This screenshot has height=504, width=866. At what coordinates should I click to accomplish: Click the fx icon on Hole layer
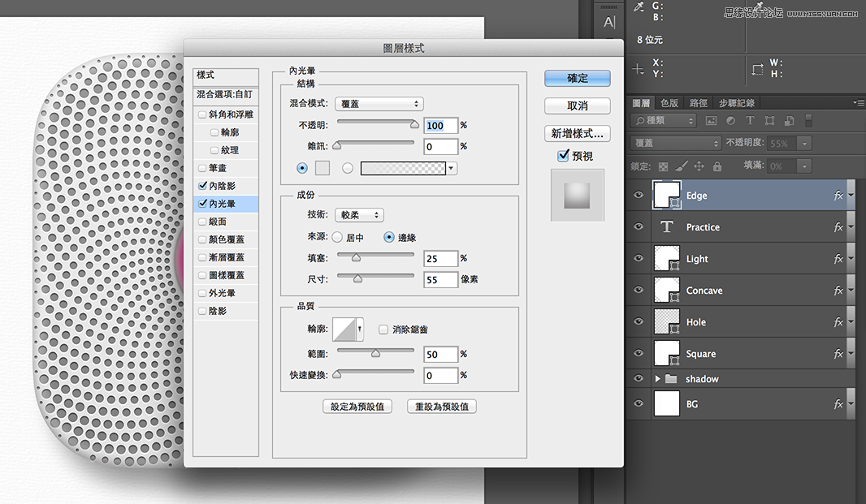[838, 322]
